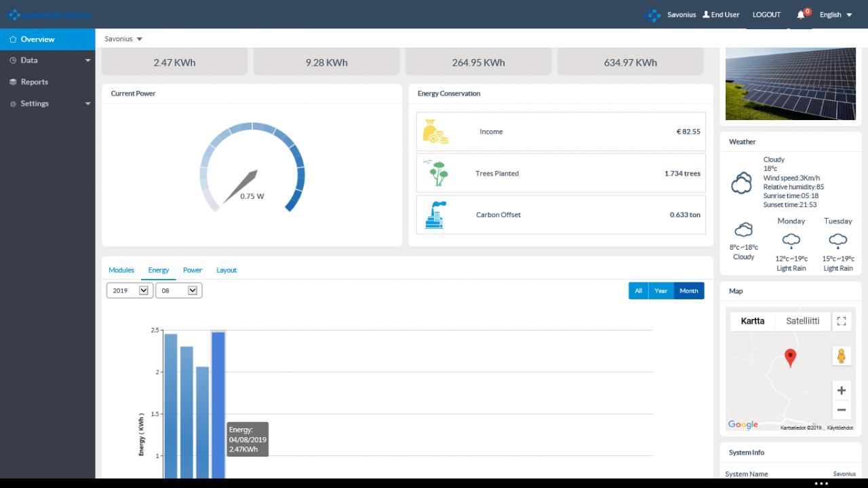Screen dimensions: 868x488
Task: Click the LOGOUT button
Action: point(766,14)
